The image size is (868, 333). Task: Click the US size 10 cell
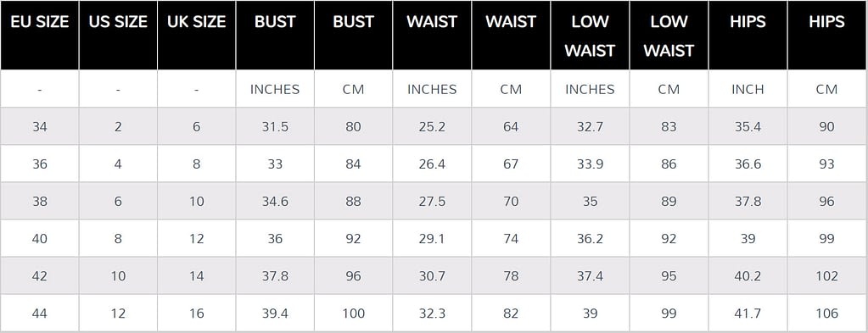pos(118,276)
